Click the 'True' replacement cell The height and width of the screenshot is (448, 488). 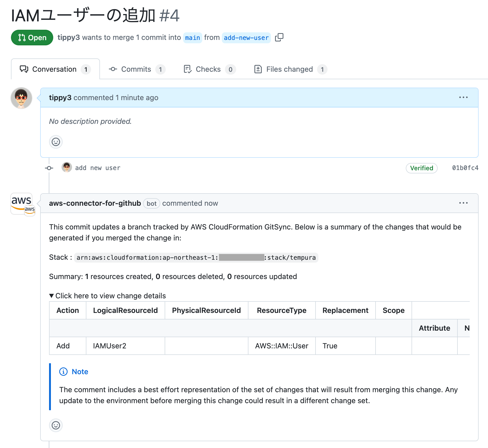[x=346, y=346]
